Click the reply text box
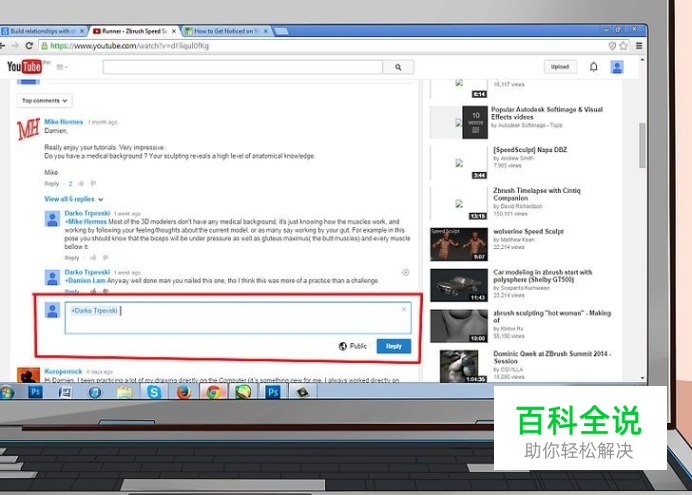 [238, 318]
